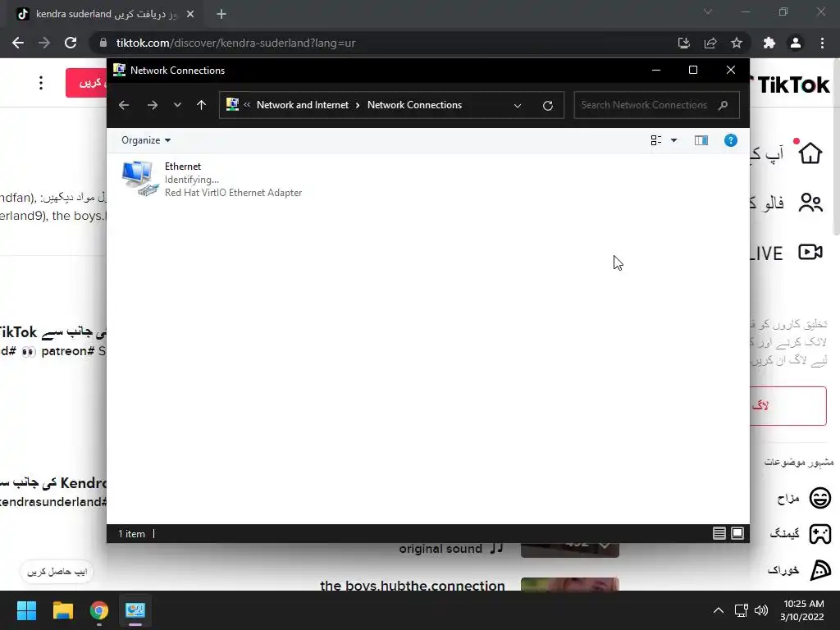Click the red button in TikTok header
Viewport: 840px width, 630px height.
tap(86, 83)
